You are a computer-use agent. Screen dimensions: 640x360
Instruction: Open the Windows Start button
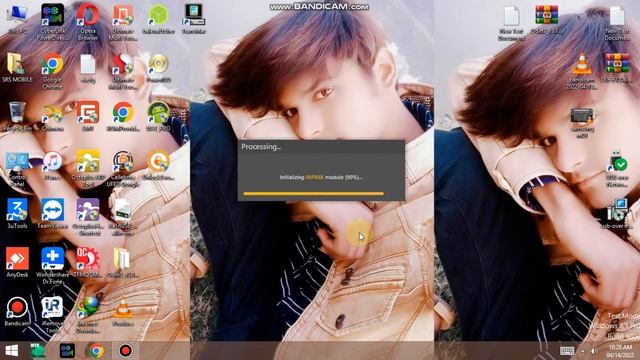click(x=11, y=351)
